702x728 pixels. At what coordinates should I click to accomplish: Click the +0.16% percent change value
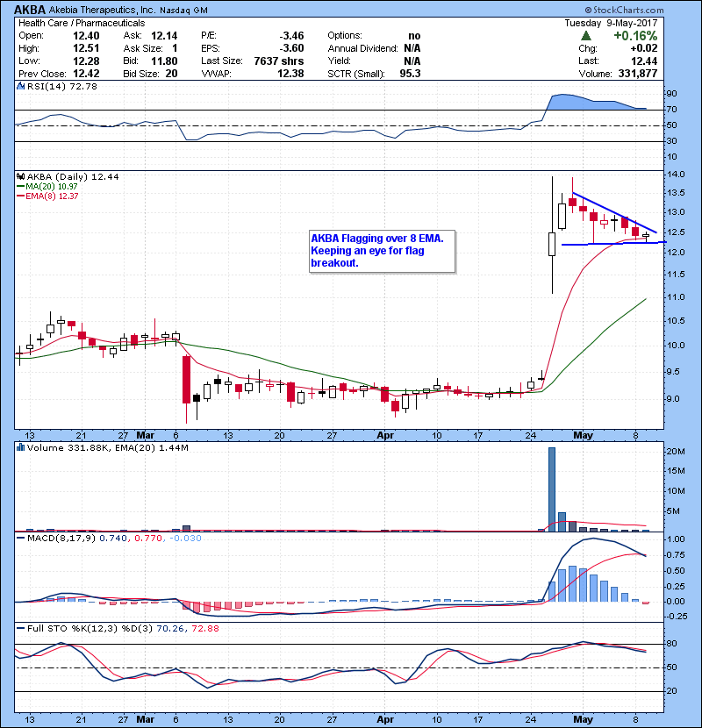635,36
